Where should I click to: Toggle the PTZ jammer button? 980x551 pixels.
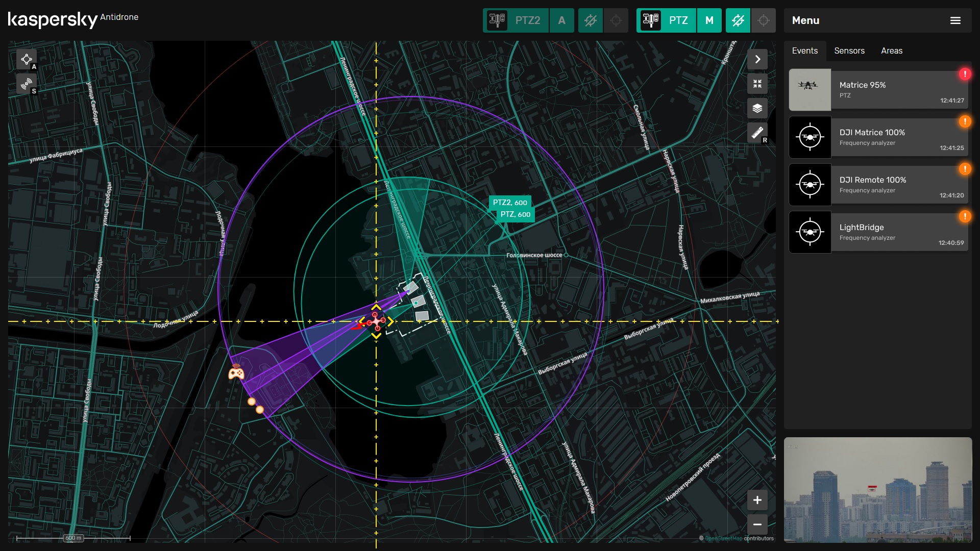(738, 20)
